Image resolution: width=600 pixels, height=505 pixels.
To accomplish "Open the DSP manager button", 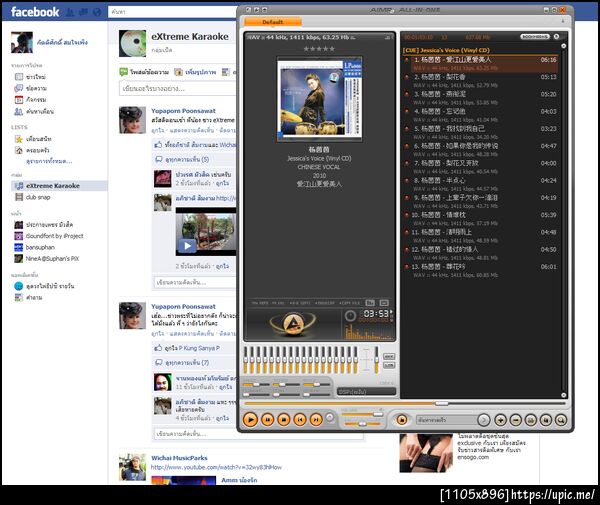I will pyautogui.click(x=366, y=392).
